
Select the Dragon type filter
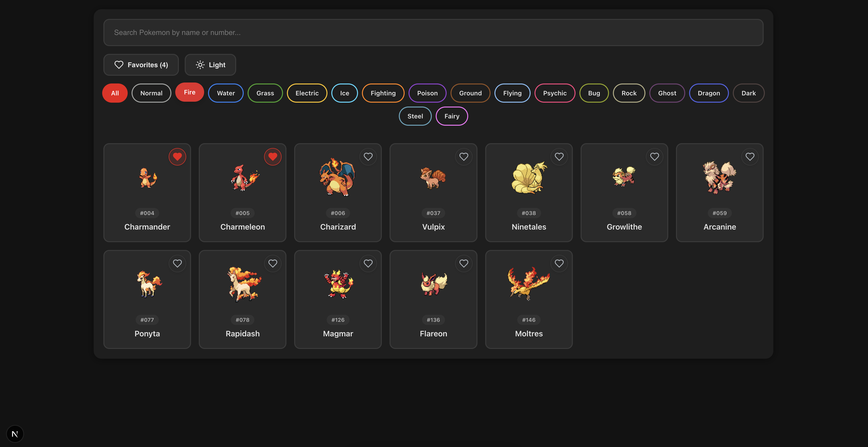709,93
